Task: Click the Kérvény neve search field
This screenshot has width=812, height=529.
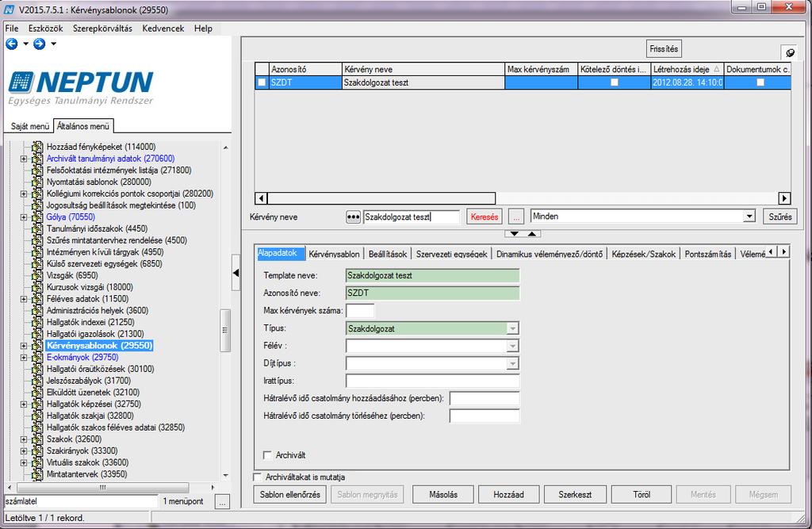Action: 412,217
